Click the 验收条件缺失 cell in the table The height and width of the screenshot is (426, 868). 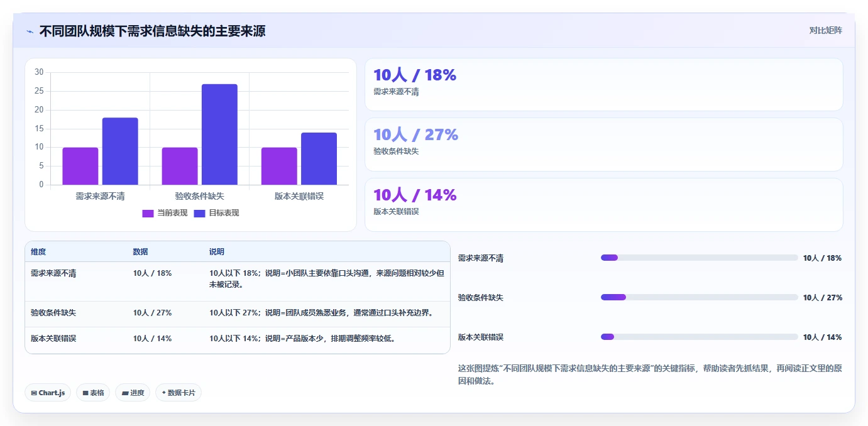click(53, 312)
